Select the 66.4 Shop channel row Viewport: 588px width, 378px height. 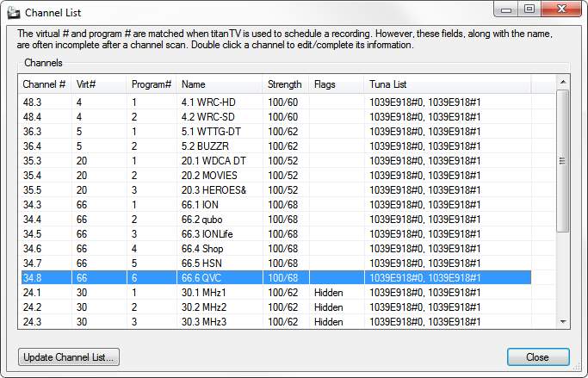(276, 248)
